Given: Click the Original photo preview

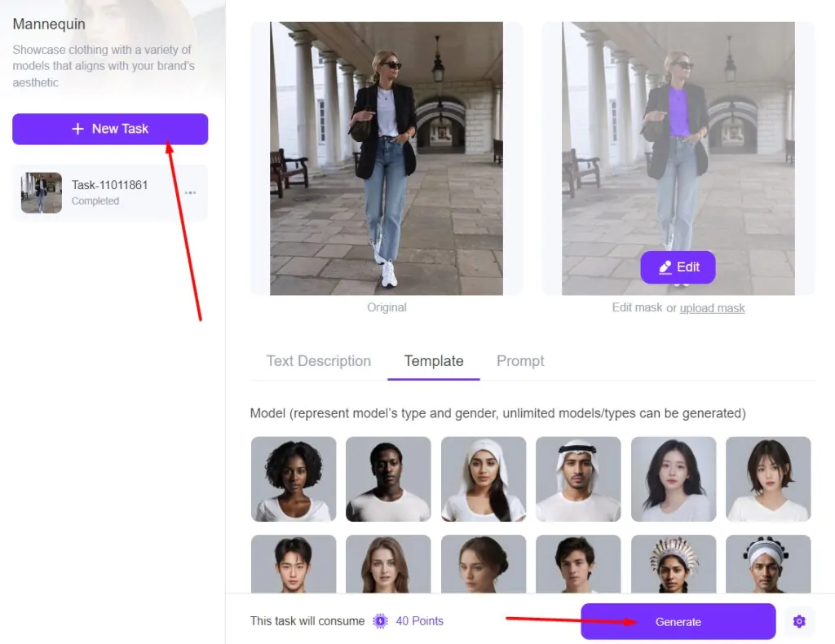Looking at the screenshot, I should pos(387,158).
